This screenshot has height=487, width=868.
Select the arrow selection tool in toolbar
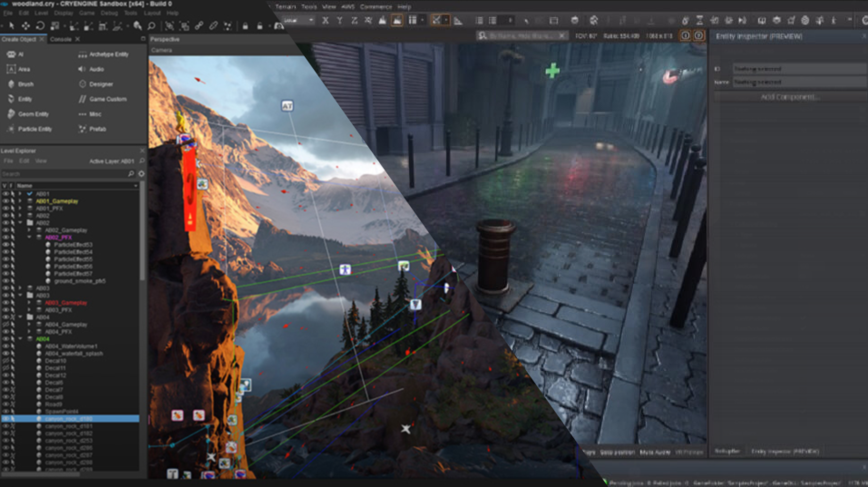[11, 25]
